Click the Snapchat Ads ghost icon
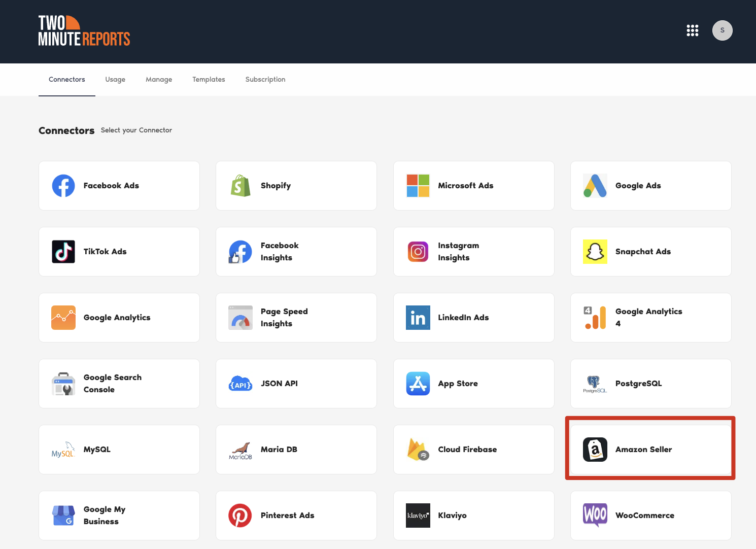The image size is (756, 549). [595, 252]
